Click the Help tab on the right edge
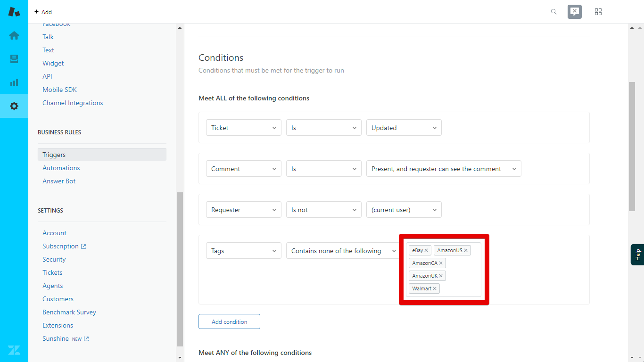The image size is (644, 362). tap(637, 255)
